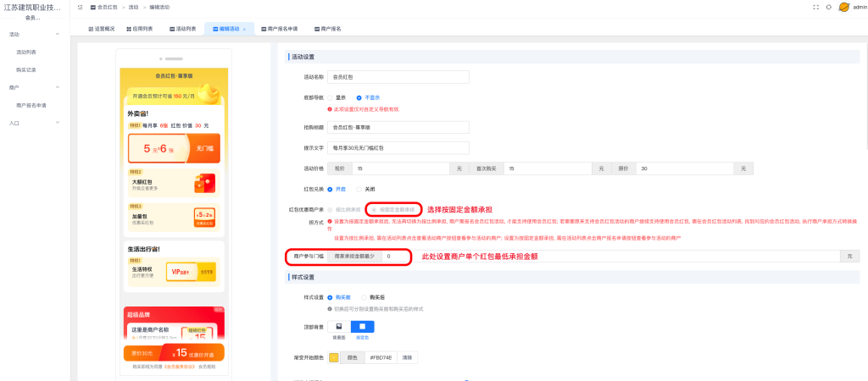Image resolution: width=868 pixels, height=381 pixels.
Task: Expand the 入口 sidebar group
Action: click(57, 123)
